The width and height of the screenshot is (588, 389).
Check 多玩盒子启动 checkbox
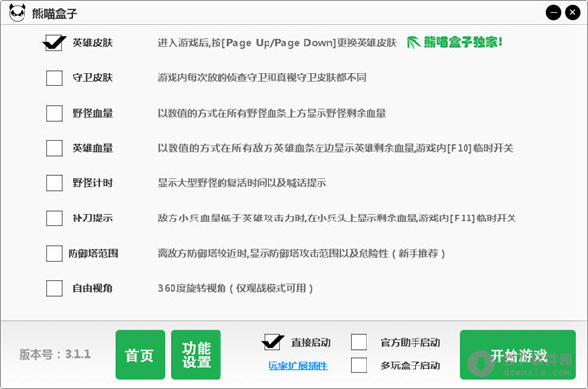click(x=359, y=365)
